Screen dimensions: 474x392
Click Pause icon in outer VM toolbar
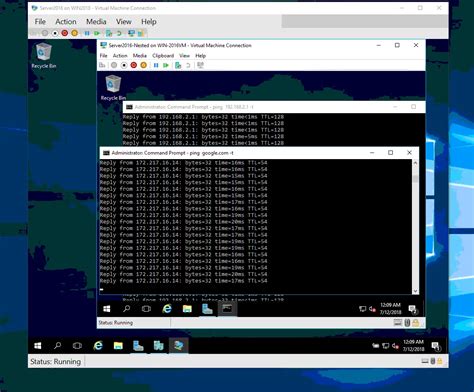[87, 33]
